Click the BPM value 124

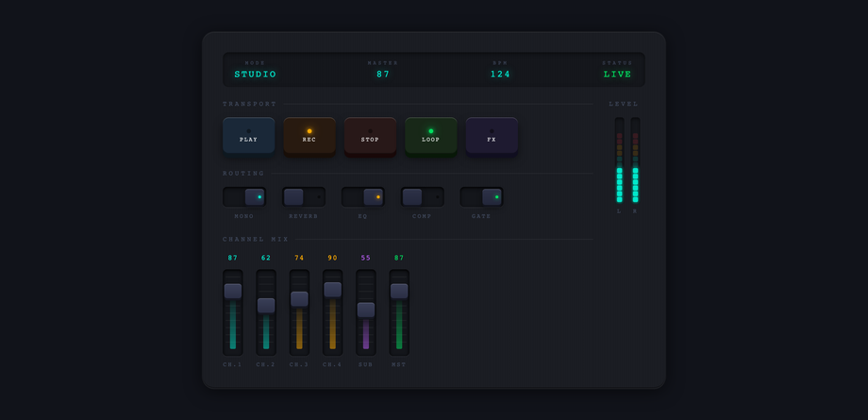[500, 75]
